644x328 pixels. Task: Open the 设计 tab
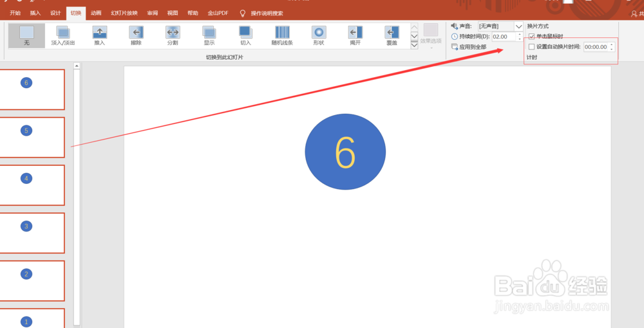(55, 13)
